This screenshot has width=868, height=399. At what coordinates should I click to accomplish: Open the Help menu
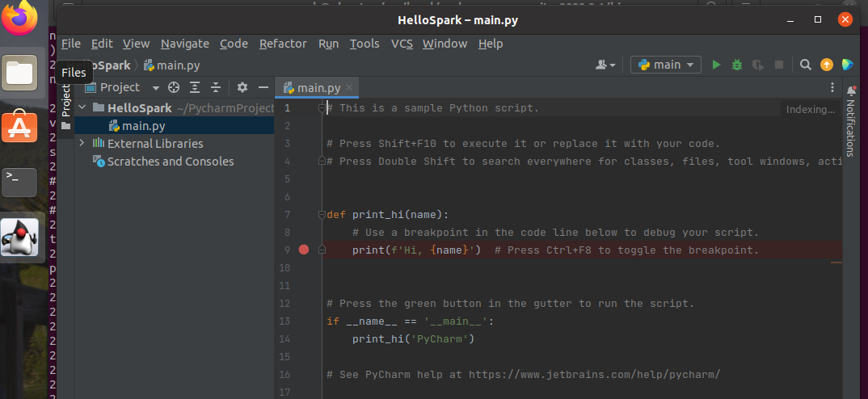(491, 43)
